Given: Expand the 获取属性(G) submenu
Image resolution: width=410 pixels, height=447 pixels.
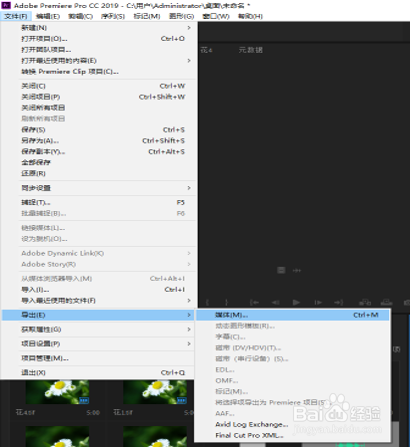Looking at the screenshot, I should [98, 329].
